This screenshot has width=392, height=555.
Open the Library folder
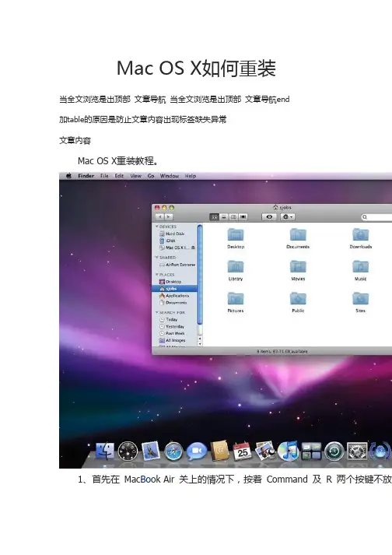coord(236,270)
